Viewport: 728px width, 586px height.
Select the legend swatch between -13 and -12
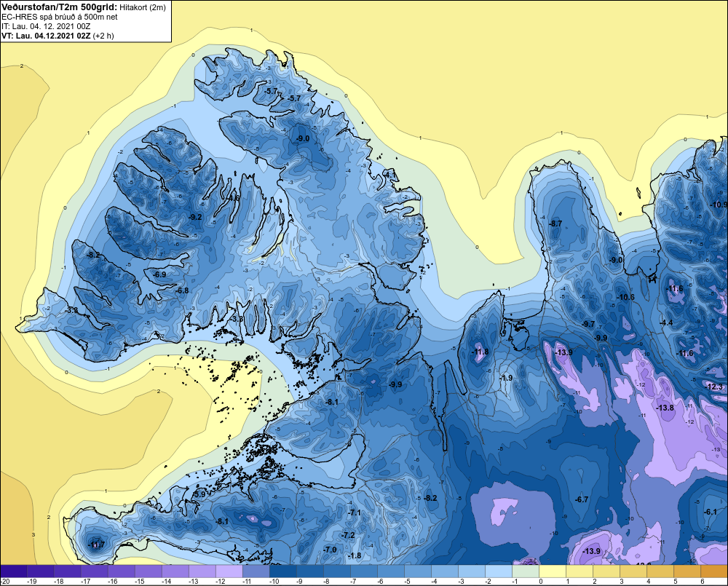click(x=202, y=571)
